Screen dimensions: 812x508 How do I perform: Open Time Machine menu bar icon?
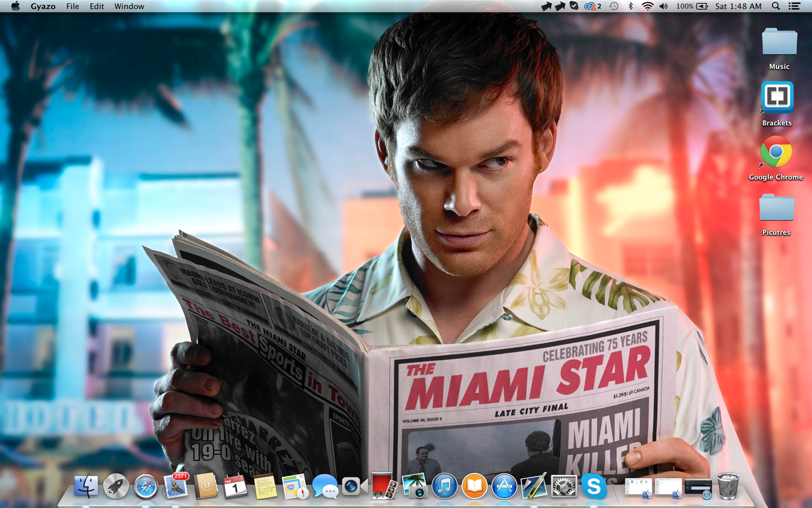614,6
